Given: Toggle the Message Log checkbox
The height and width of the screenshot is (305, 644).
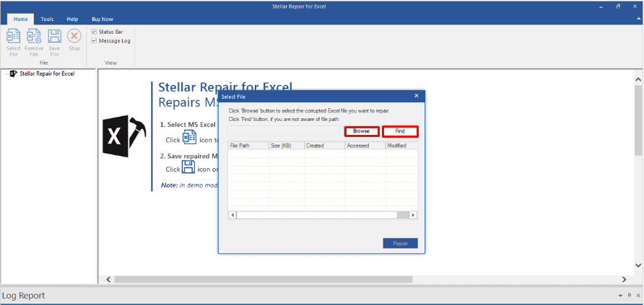Looking at the screenshot, I should [94, 40].
